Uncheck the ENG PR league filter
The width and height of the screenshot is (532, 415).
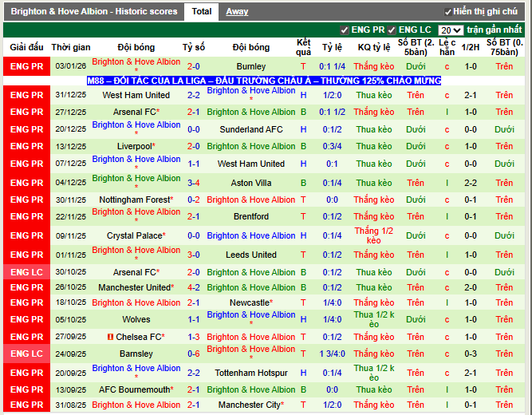click(x=345, y=30)
